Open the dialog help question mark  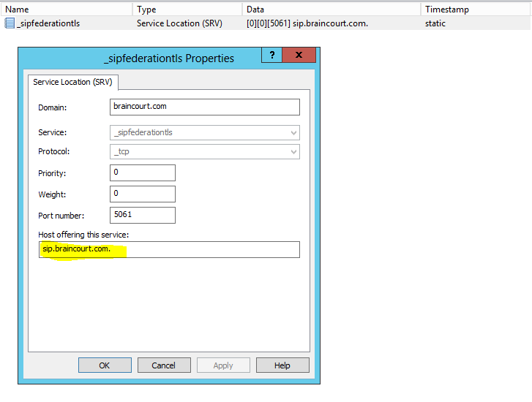click(x=271, y=55)
